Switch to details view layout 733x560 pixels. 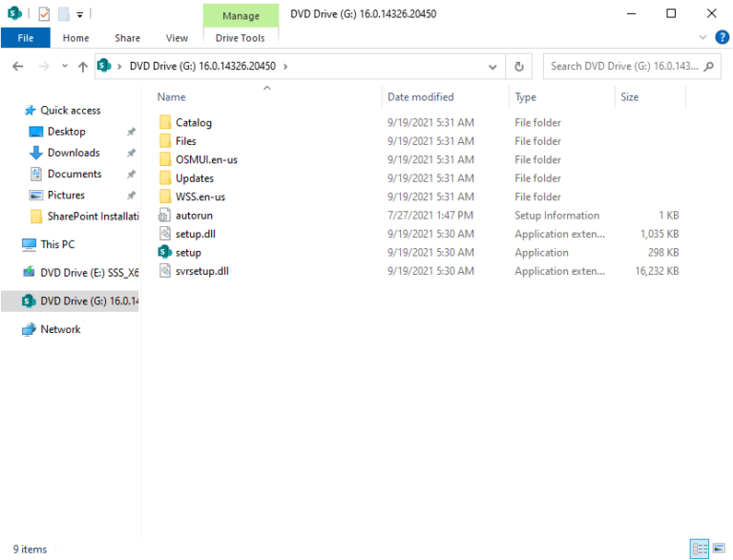click(700, 550)
